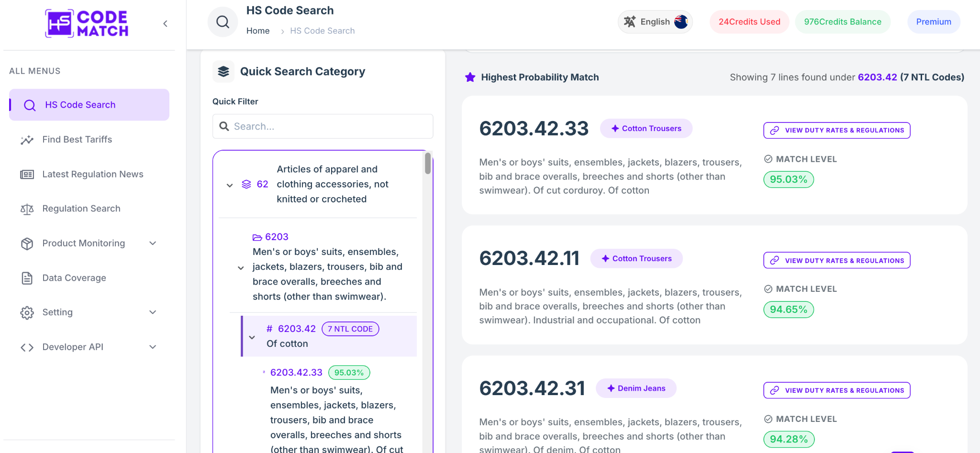
Task: Click the HS Code Match logo
Action: (x=87, y=23)
